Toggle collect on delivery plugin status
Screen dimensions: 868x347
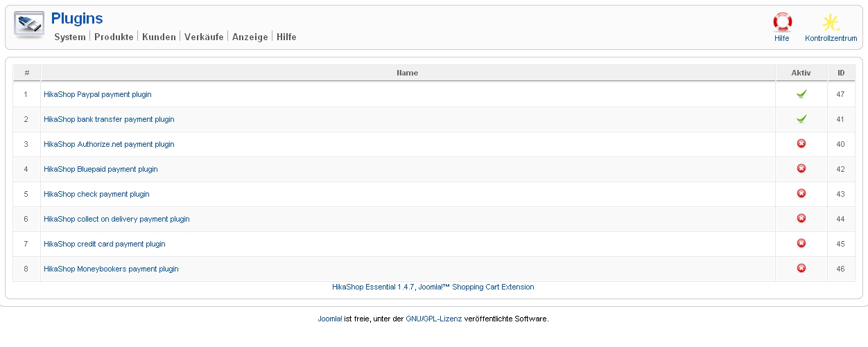(x=801, y=218)
